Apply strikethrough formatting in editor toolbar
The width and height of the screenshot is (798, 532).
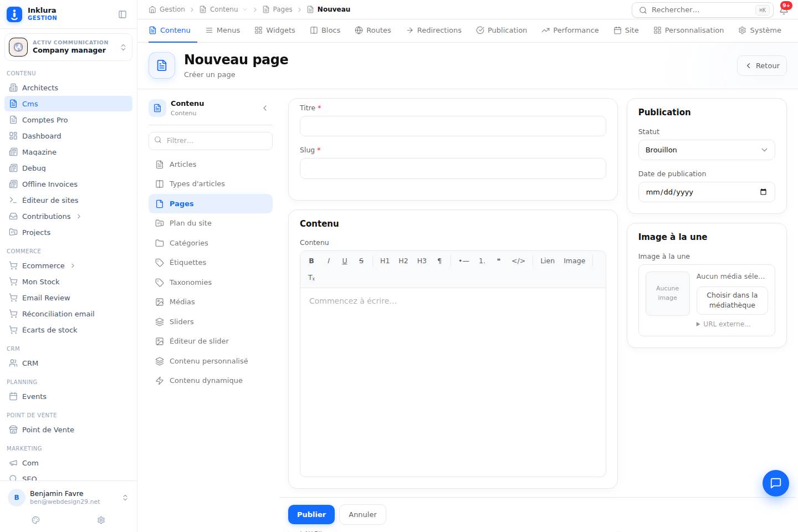[x=361, y=260]
